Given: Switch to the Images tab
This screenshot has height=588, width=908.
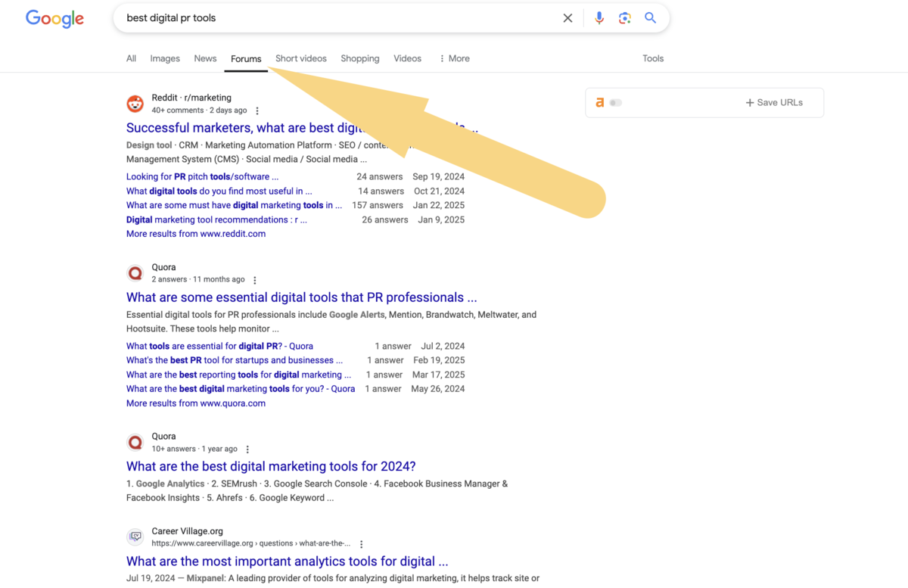Looking at the screenshot, I should pyautogui.click(x=165, y=58).
